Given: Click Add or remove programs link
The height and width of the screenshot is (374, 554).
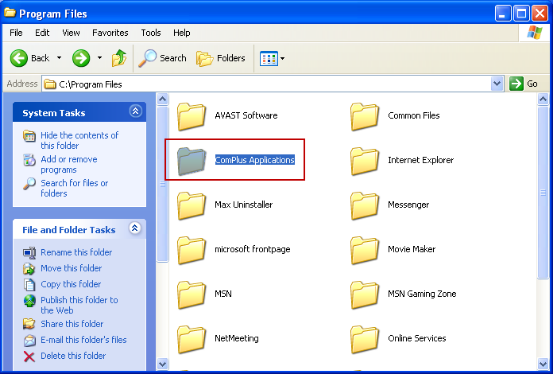Looking at the screenshot, I should (x=69, y=165).
